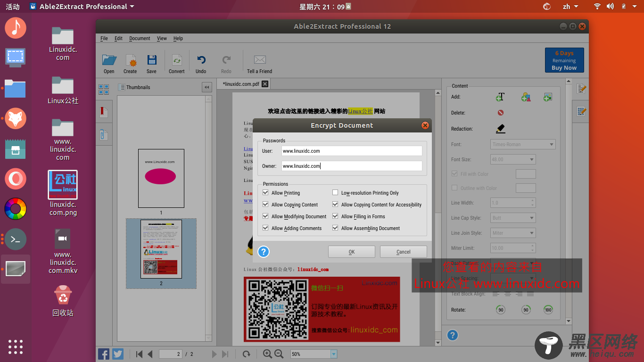Viewport: 644px width, 362px height.
Task: Toggle Allow Copying Content for Accessibility
Action: coord(335,205)
